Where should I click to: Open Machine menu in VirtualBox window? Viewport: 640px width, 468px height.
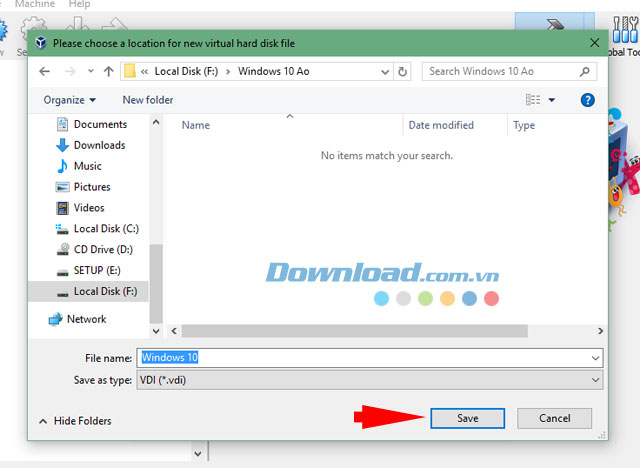[35, 4]
